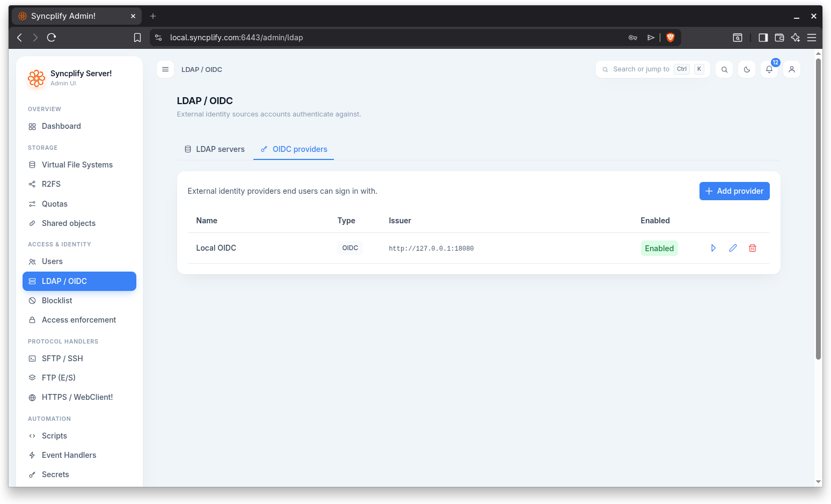Click the password key icon in address bar
This screenshot has height=504, width=831.
click(x=633, y=38)
